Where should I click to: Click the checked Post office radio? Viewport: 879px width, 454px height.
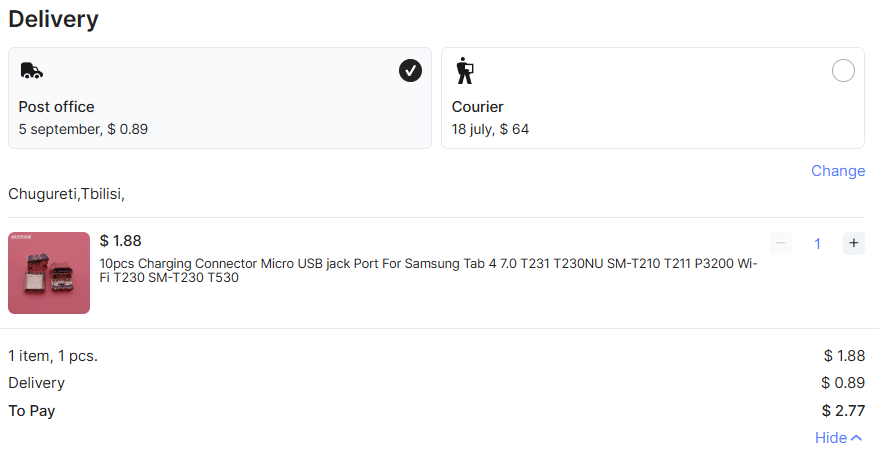click(410, 71)
